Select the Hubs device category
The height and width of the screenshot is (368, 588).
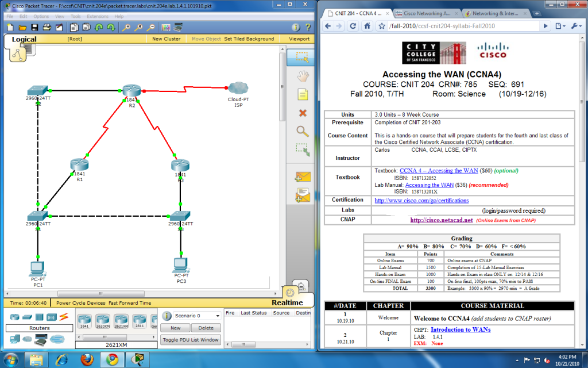(x=40, y=317)
